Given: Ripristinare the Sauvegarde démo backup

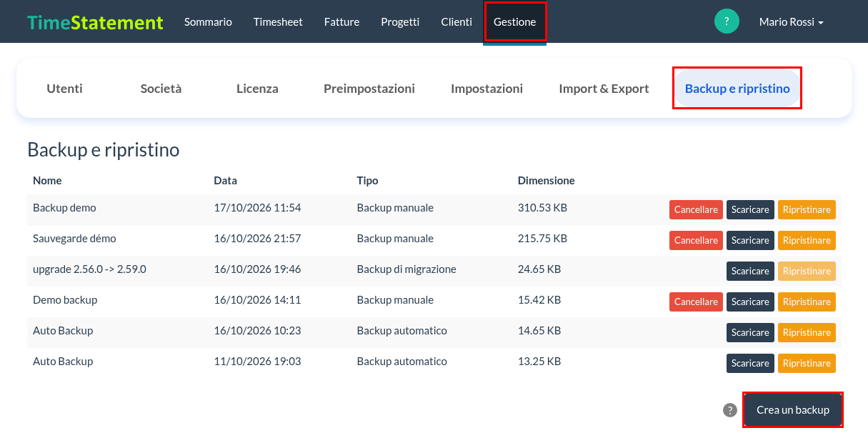Looking at the screenshot, I should 807,241.
